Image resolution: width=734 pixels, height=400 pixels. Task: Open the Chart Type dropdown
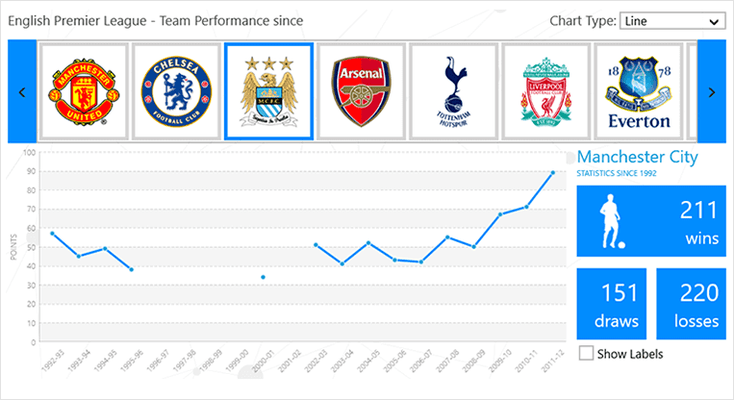click(x=672, y=21)
